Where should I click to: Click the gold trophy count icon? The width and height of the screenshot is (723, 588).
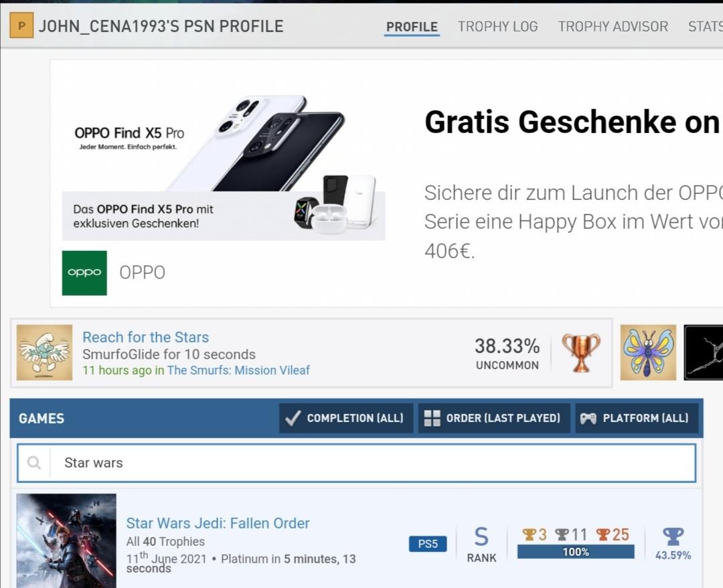coord(529,534)
